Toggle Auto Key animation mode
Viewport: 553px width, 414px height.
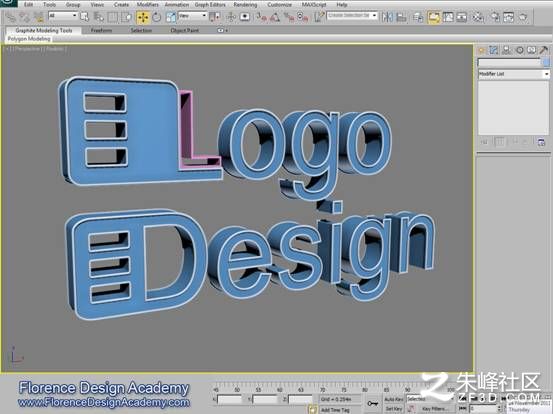394,399
